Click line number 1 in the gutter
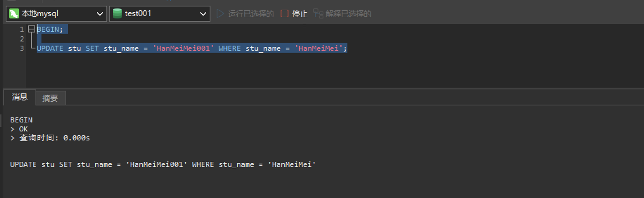This screenshot has height=198, width=644. [x=22, y=30]
